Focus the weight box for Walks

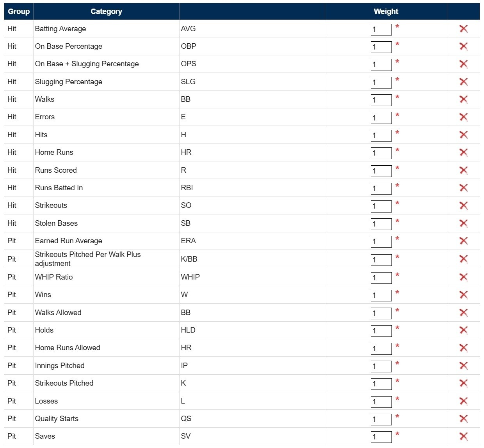pyautogui.click(x=381, y=100)
